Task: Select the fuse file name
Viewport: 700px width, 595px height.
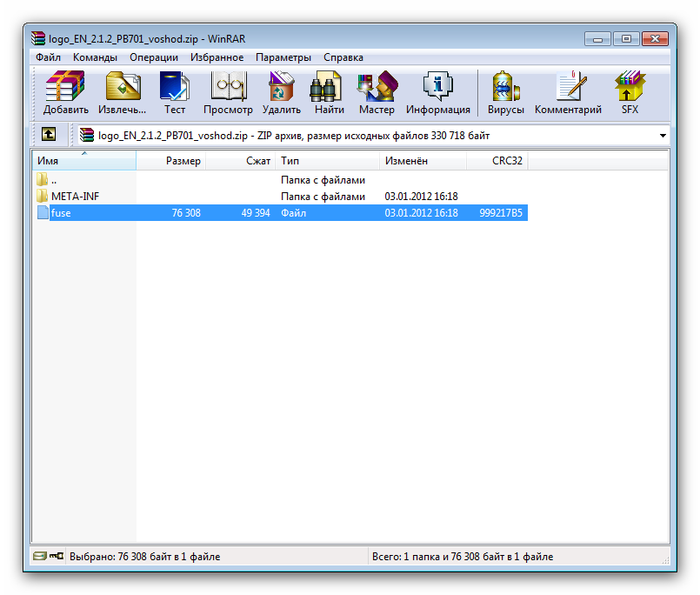Action: pos(61,213)
